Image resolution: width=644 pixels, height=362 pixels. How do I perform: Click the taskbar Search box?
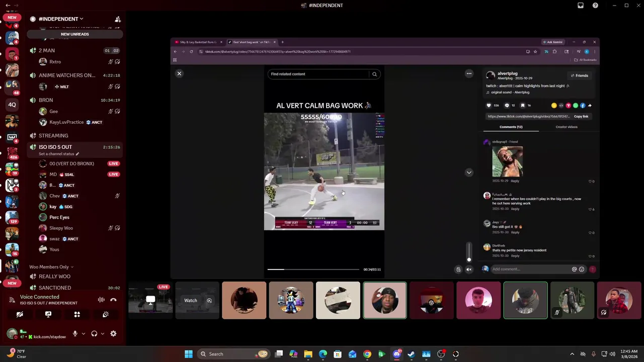click(234, 354)
